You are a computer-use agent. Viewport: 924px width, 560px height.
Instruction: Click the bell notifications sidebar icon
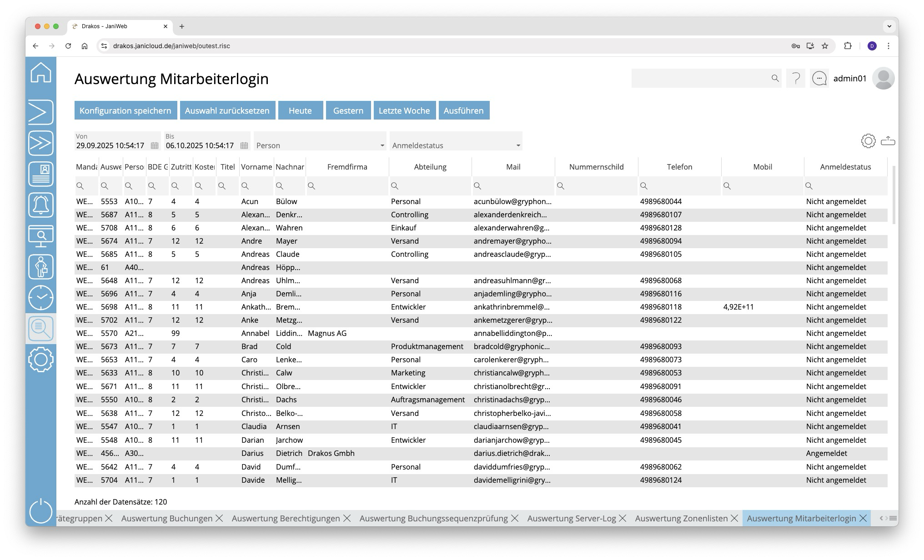pyautogui.click(x=41, y=205)
